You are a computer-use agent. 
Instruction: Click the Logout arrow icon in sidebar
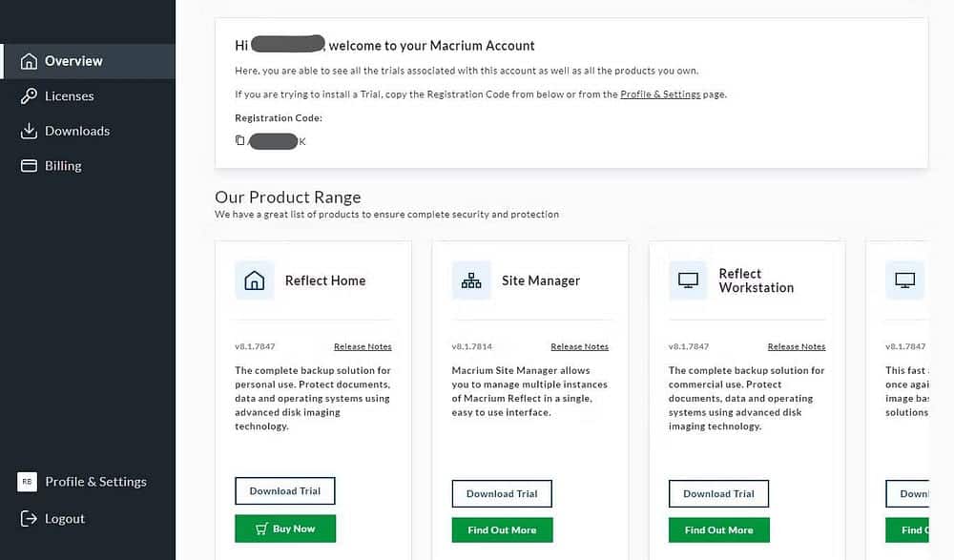(27, 519)
